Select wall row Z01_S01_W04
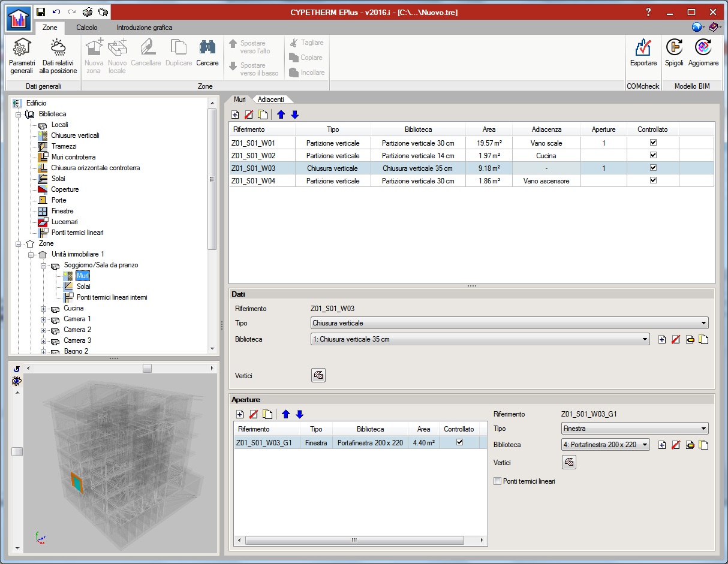The height and width of the screenshot is (564, 728). [254, 180]
